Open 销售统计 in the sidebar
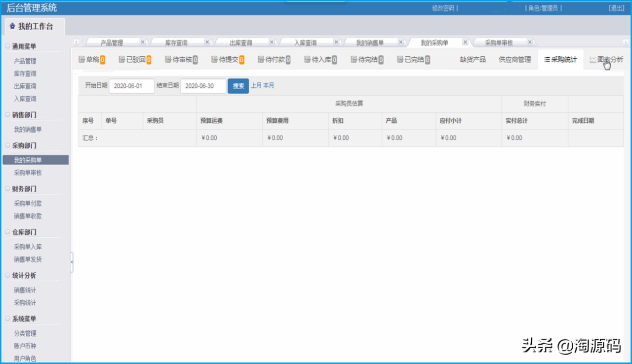 25,290
